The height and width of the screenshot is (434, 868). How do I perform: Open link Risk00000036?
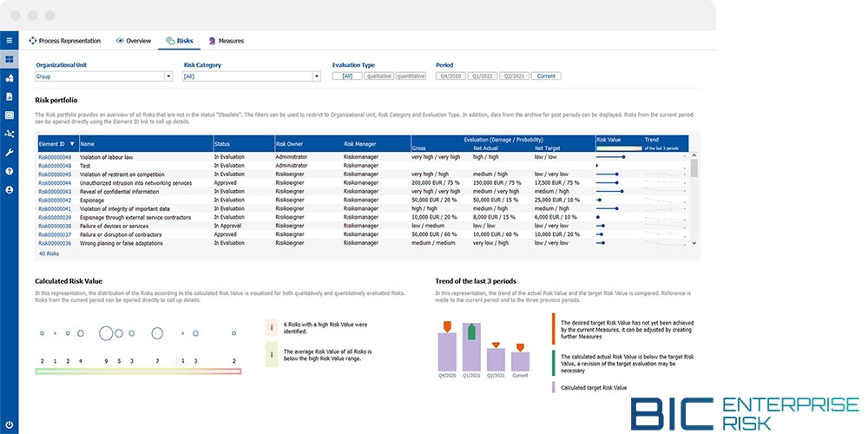(55, 243)
